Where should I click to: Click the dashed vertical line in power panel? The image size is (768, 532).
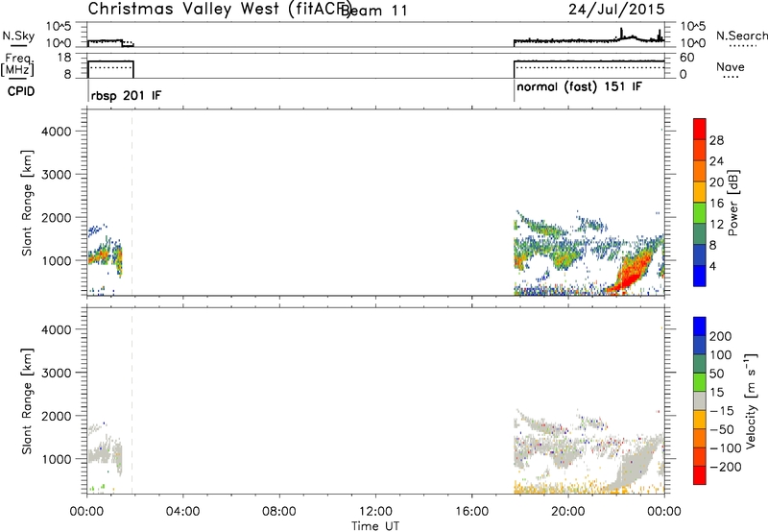132,203
